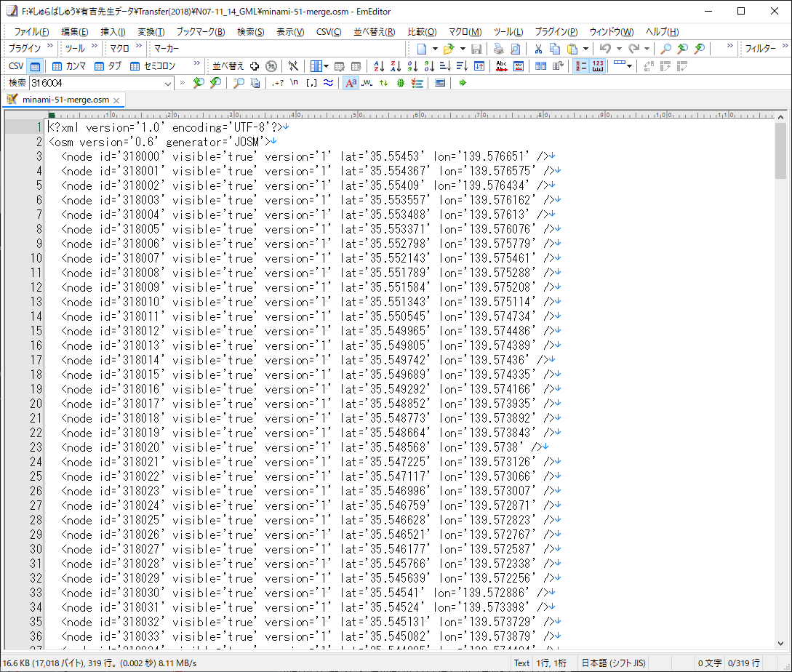Open the 編集(E) menu

click(74, 32)
